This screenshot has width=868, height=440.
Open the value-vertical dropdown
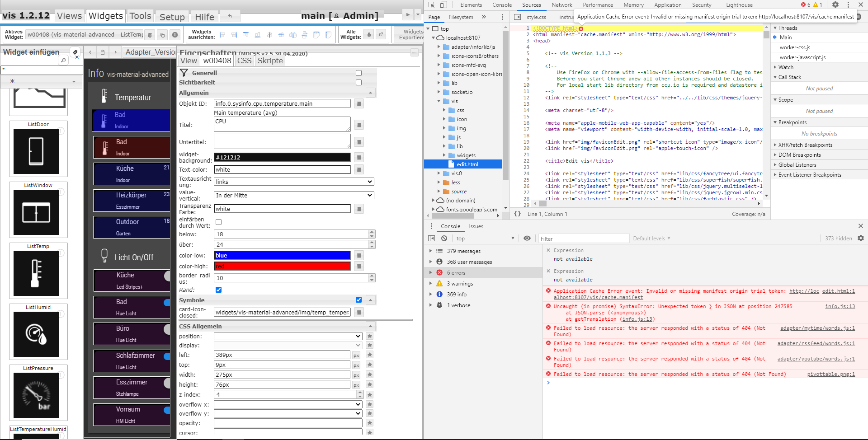(x=294, y=195)
